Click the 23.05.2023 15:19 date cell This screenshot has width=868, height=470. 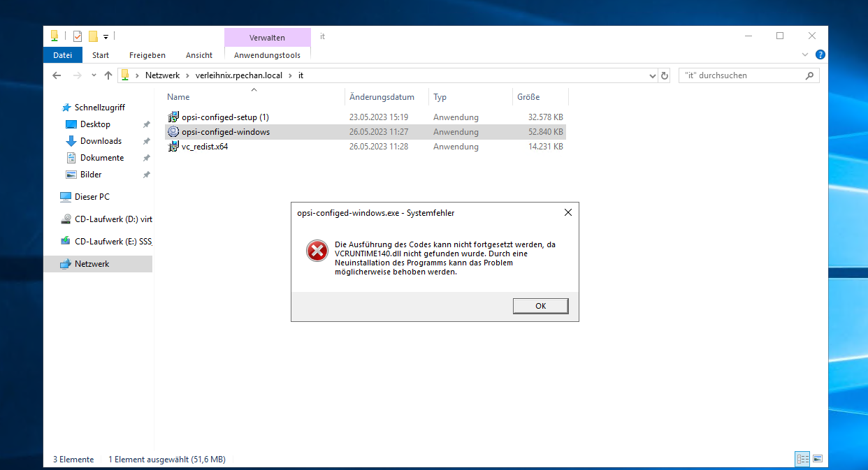point(379,117)
